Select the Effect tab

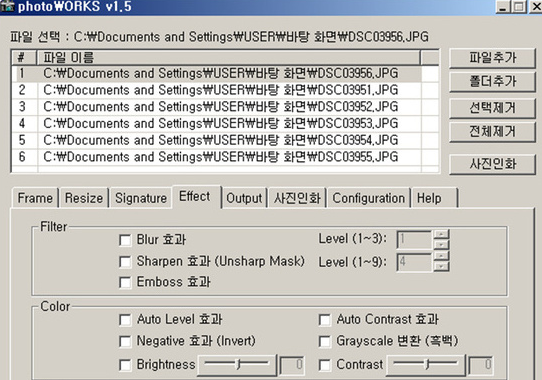click(x=196, y=197)
